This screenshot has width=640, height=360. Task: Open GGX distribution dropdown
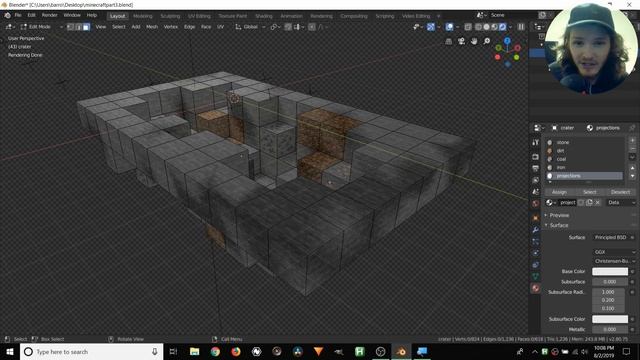[x=614, y=252]
